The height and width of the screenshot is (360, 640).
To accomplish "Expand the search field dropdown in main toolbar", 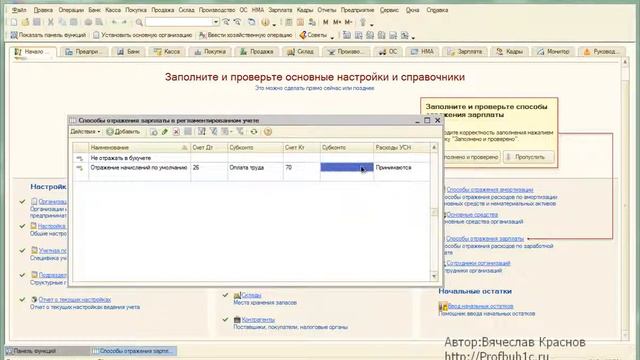I will (x=216, y=22).
